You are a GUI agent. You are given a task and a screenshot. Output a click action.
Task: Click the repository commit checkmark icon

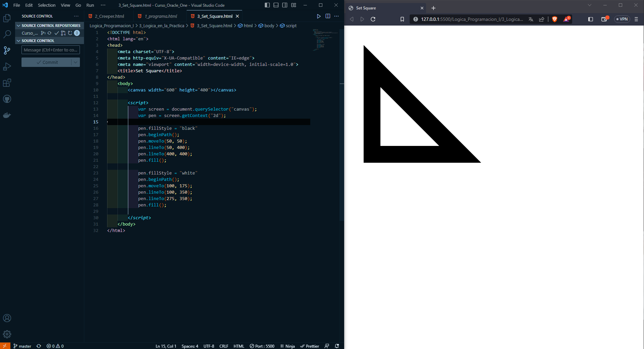click(x=56, y=33)
